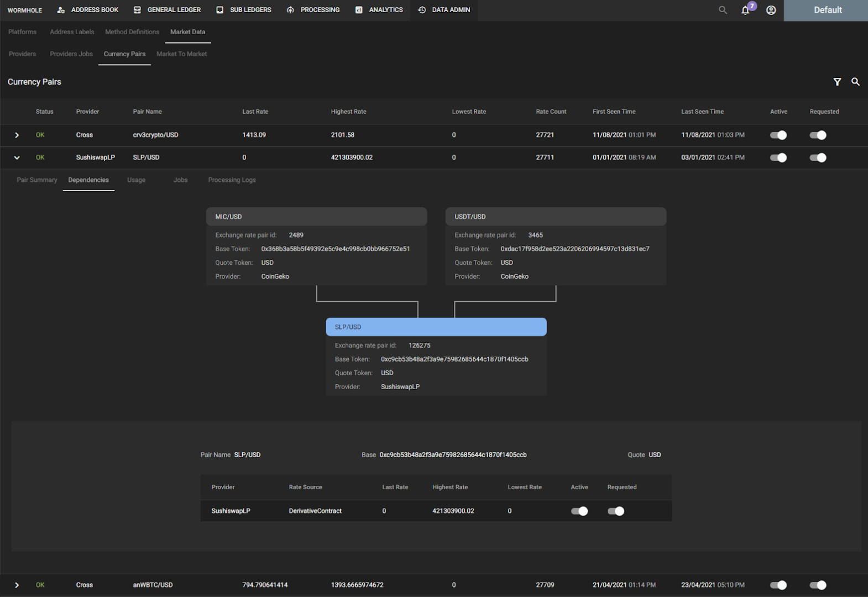Click Last Seen Time column header
Viewport: 868px width, 597px height.
[702, 112]
